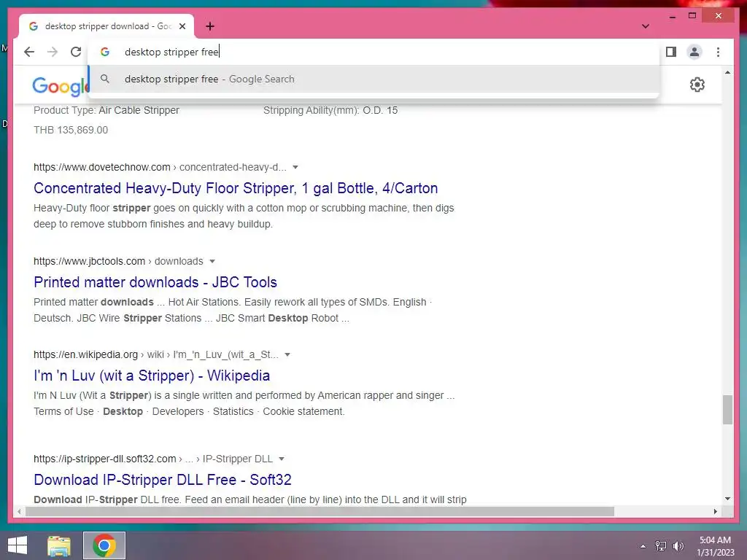Click the jbctools.com downloads URL breadcrumb
This screenshot has height=560, width=747.
[x=118, y=262]
